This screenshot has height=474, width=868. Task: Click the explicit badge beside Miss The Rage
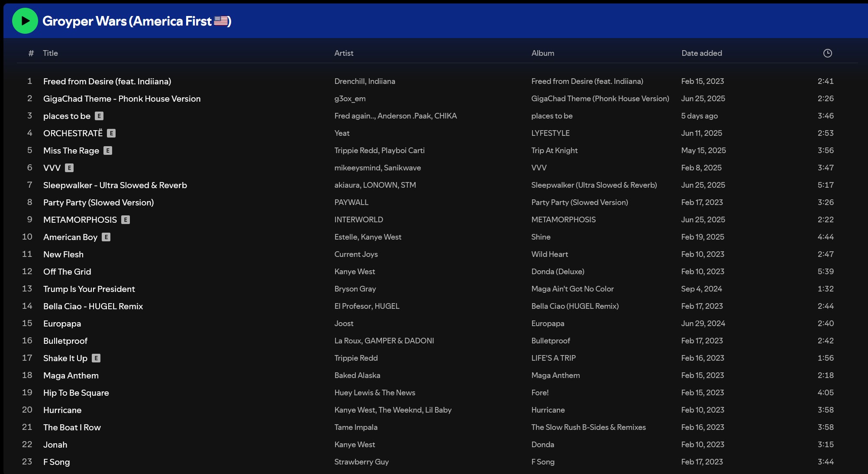coord(108,151)
